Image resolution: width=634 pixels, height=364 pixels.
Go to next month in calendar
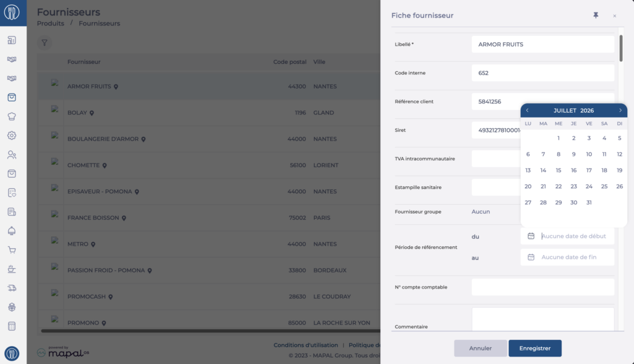[620, 110]
